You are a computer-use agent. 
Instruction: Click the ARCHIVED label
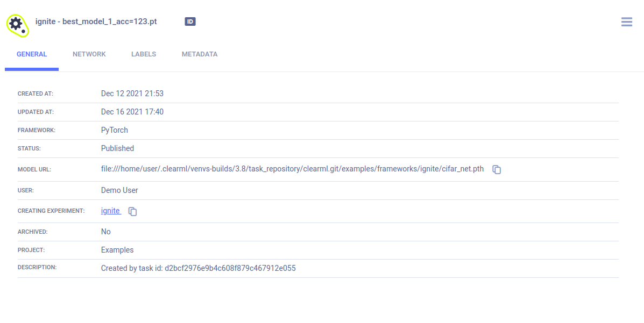[32, 232]
